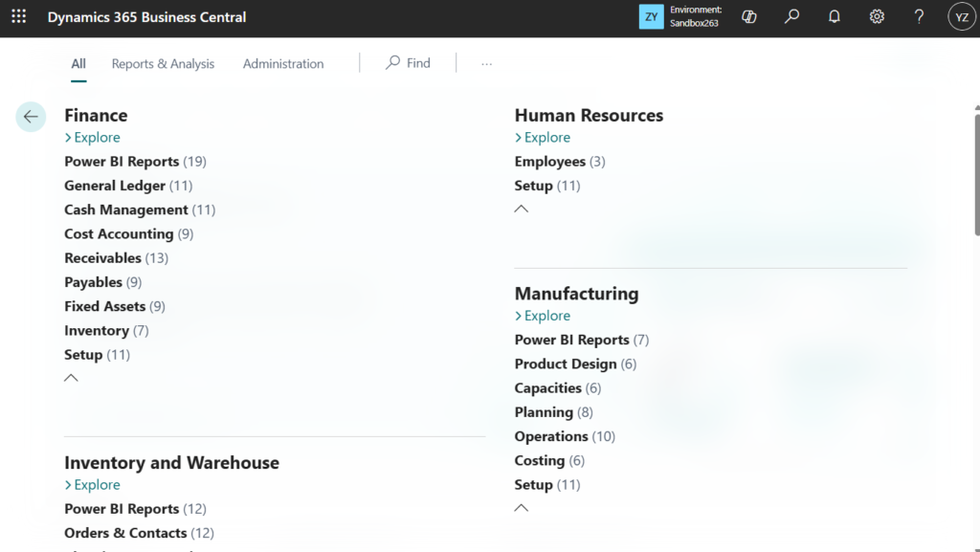Go back using the left arrow button
The image size is (980, 552).
[x=31, y=117]
